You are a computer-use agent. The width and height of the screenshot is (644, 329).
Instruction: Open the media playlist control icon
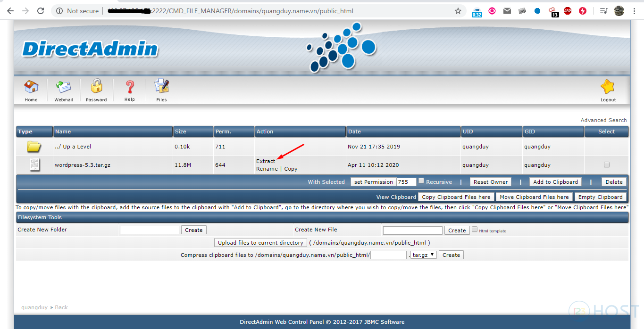pyautogui.click(x=603, y=11)
